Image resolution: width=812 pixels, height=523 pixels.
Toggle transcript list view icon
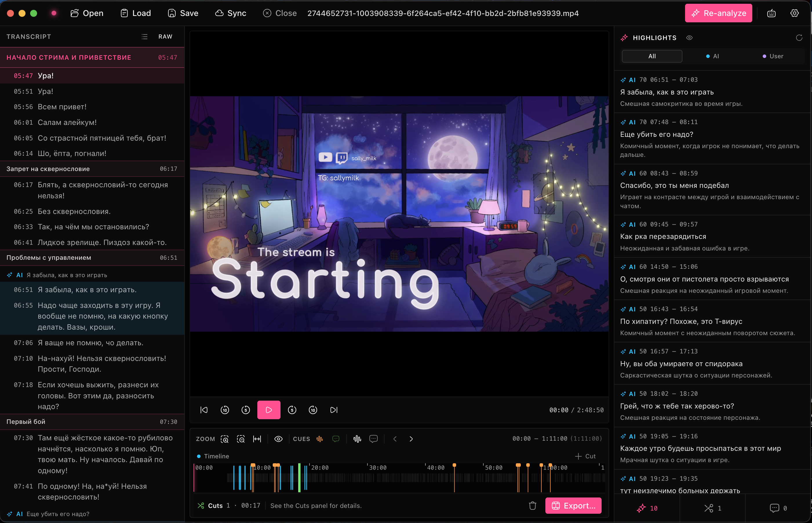[145, 37]
